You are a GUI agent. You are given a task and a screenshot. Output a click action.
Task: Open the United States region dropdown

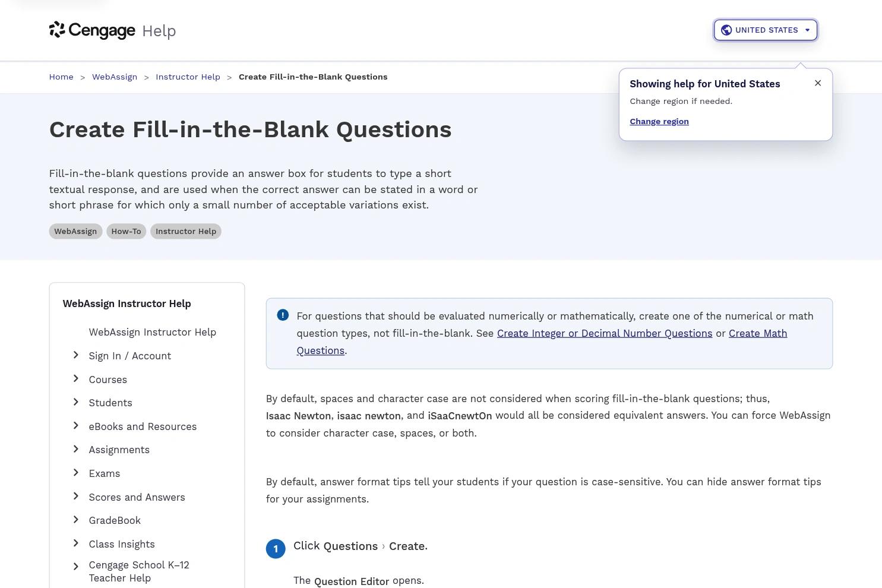[x=766, y=30]
